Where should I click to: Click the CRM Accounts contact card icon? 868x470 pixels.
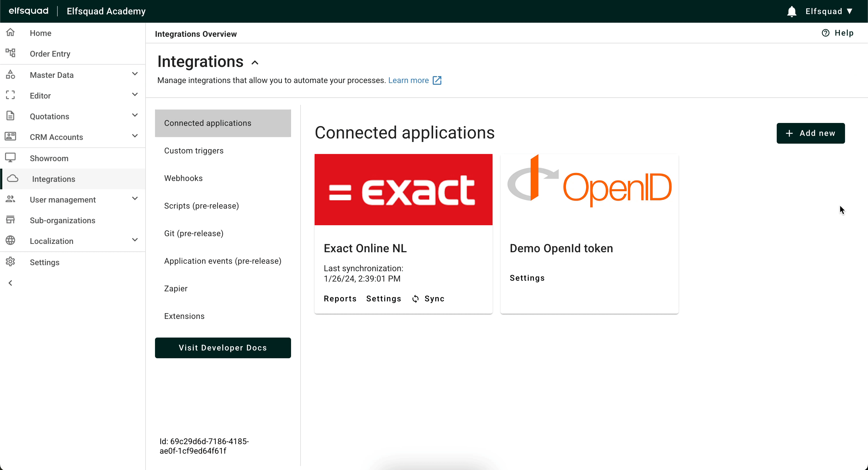click(x=10, y=136)
